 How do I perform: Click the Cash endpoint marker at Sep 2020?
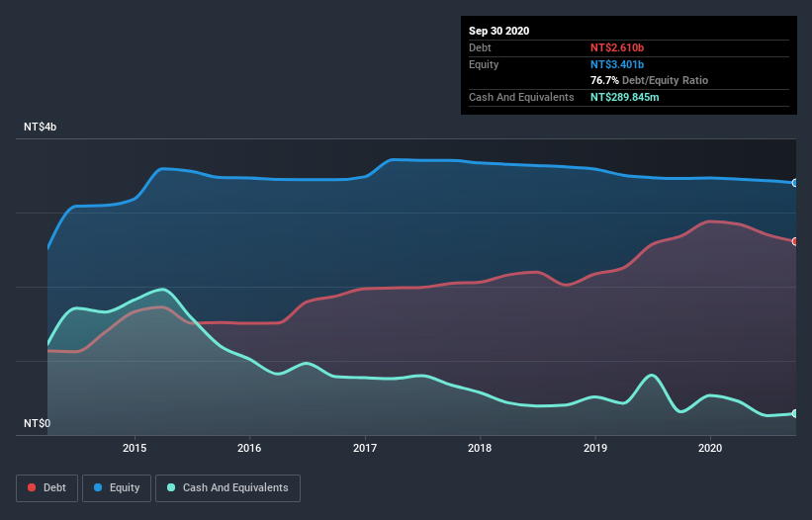click(x=795, y=413)
